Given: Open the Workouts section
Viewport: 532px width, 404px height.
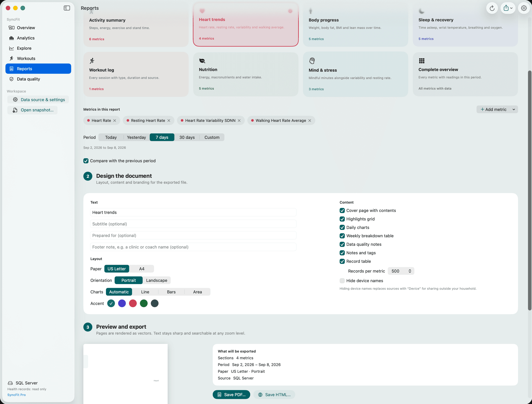Looking at the screenshot, I should click(38, 59).
